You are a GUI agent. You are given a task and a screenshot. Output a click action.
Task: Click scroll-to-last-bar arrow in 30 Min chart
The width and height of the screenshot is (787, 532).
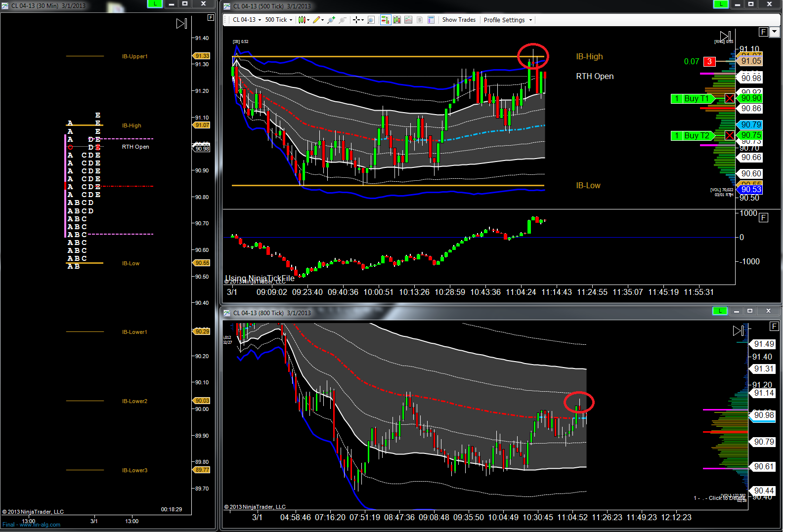click(181, 23)
